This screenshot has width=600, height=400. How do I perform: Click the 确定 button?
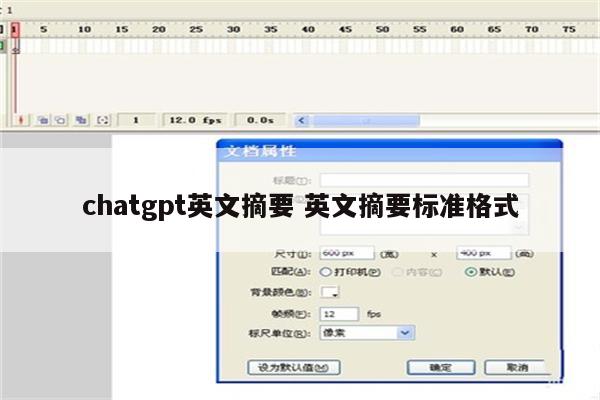441,367
